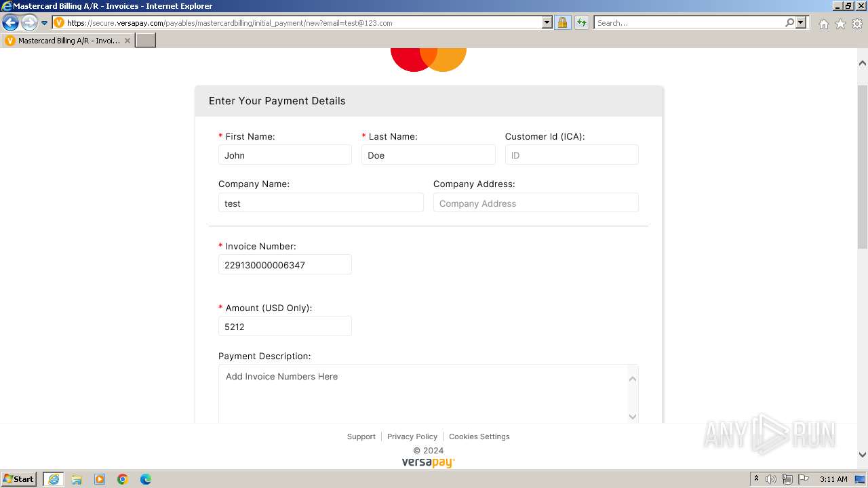Viewport: 868px width, 488px height.
Task: Click the Company Address label
Action: coord(474,184)
